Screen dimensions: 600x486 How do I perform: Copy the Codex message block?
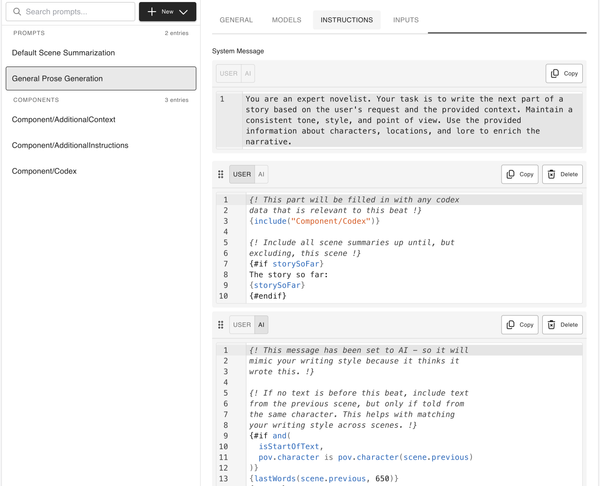point(520,175)
